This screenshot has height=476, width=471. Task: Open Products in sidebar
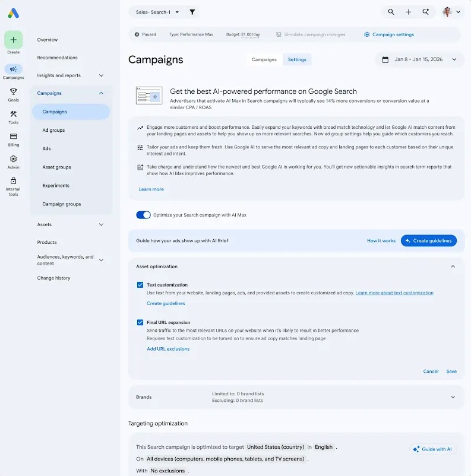pos(47,243)
